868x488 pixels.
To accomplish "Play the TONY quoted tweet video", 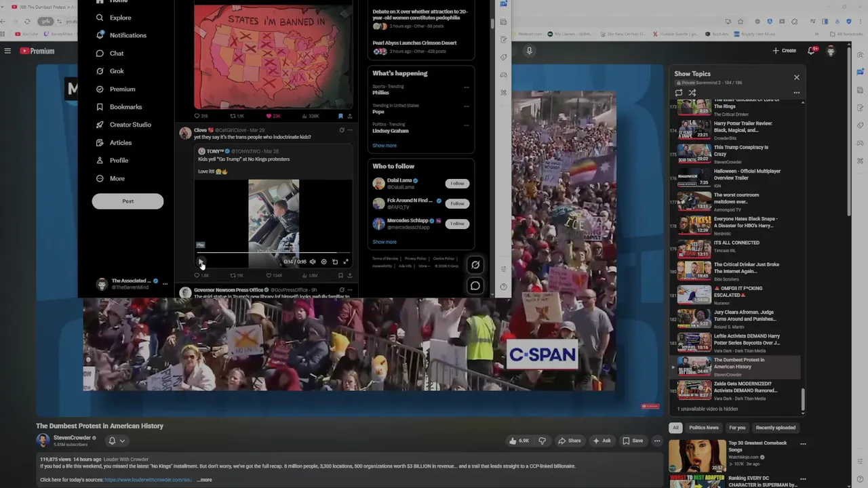I will [201, 262].
